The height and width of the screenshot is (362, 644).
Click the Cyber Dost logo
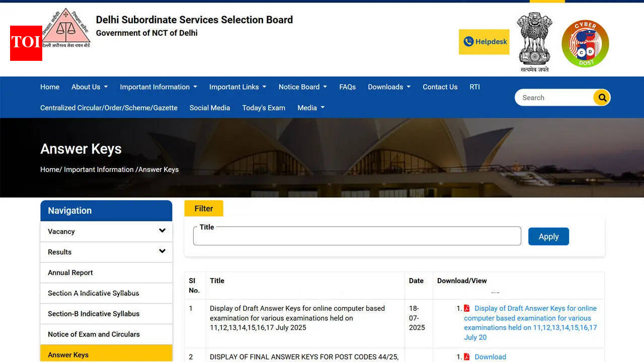pyautogui.click(x=585, y=43)
